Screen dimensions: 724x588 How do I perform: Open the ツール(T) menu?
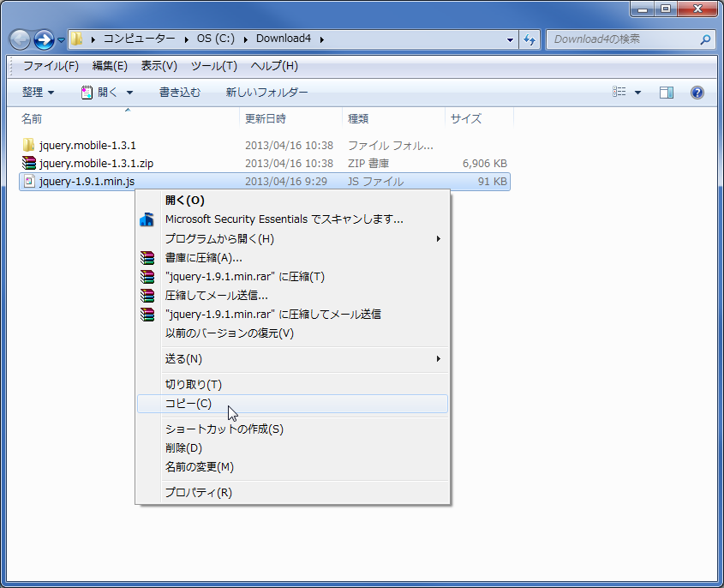[214, 66]
